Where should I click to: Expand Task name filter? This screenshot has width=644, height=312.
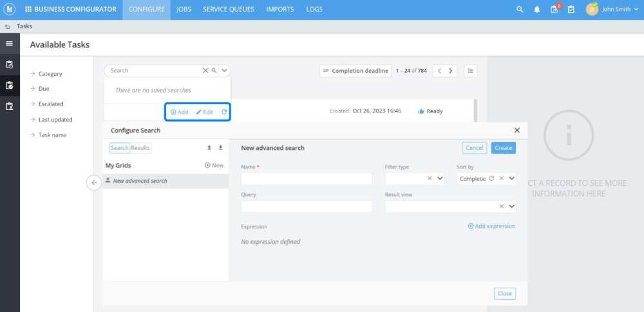(x=48, y=135)
